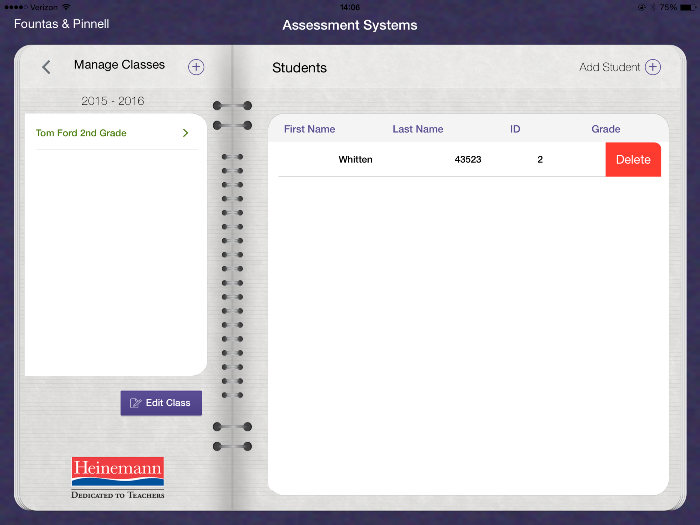Go back using the left chevron arrow
The height and width of the screenshot is (525, 700).
pos(46,67)
